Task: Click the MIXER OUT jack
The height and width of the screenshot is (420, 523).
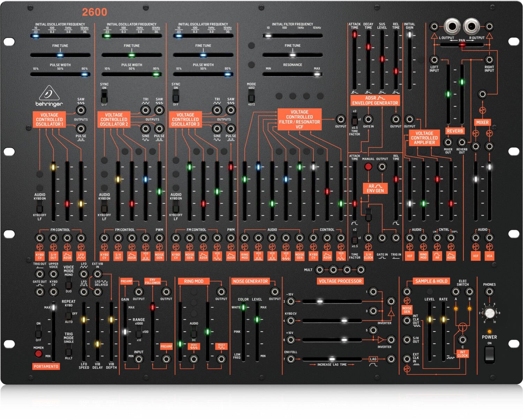Action: (x=448, y=142)
